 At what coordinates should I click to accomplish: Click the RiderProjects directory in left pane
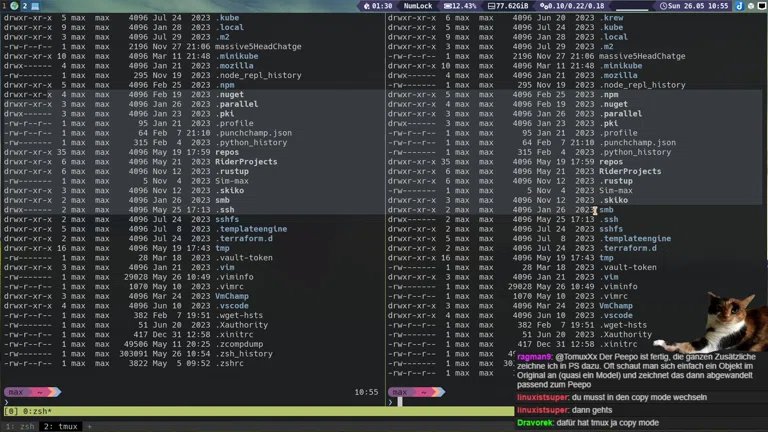coord(246,161)
